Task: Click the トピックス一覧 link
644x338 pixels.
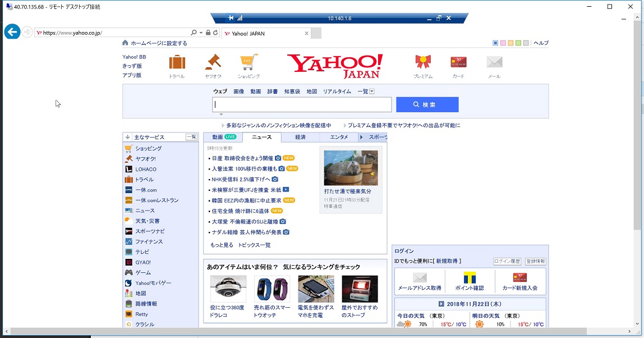Action: pos(254,245)
